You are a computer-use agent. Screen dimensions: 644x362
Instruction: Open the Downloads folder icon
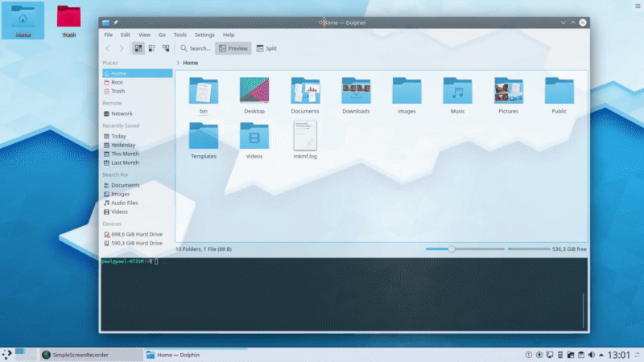pyautogui.click(x=356, y=93)
